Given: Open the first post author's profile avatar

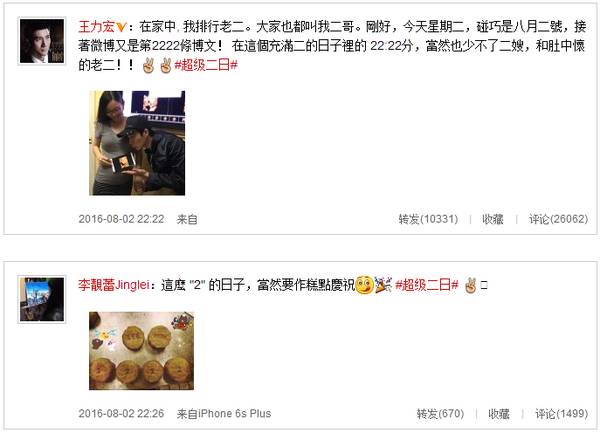Looking at the screenshot, I should pyautogui.click(x=42, y=41).
